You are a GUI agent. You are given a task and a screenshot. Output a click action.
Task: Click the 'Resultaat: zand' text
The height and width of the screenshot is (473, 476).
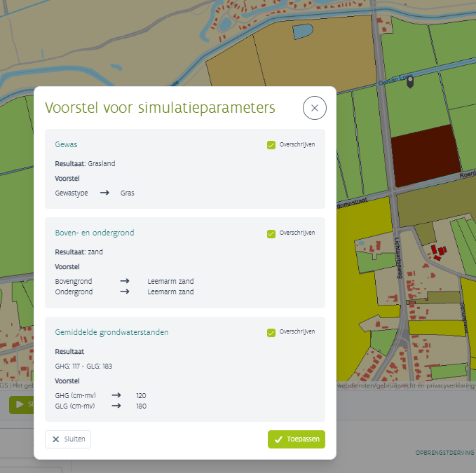point(79,252)
